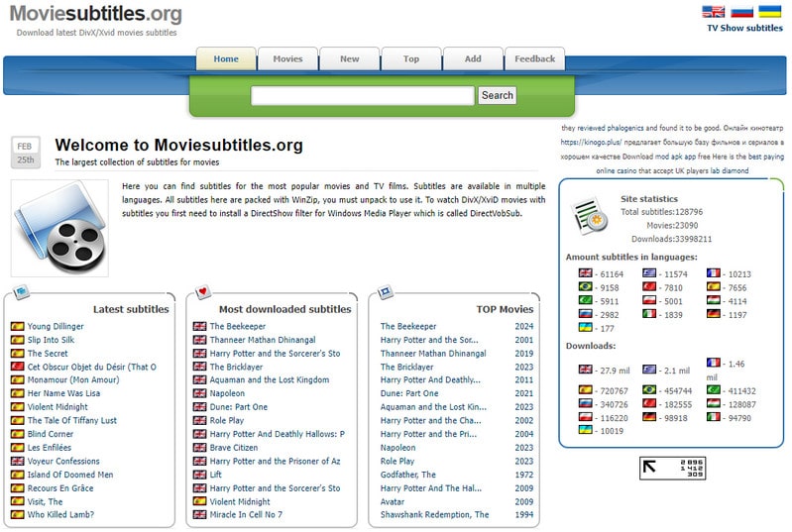Click the French flag showing 10213 subtitles

[714, 273]
